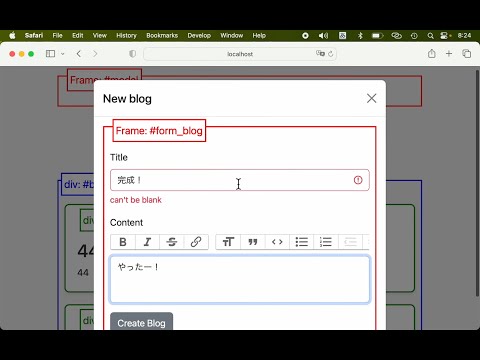The height and width of the screenshot is (360, 480).
Task: Create a numbered list in the editor
Action: pyautogui.click(x=326, y=242)
